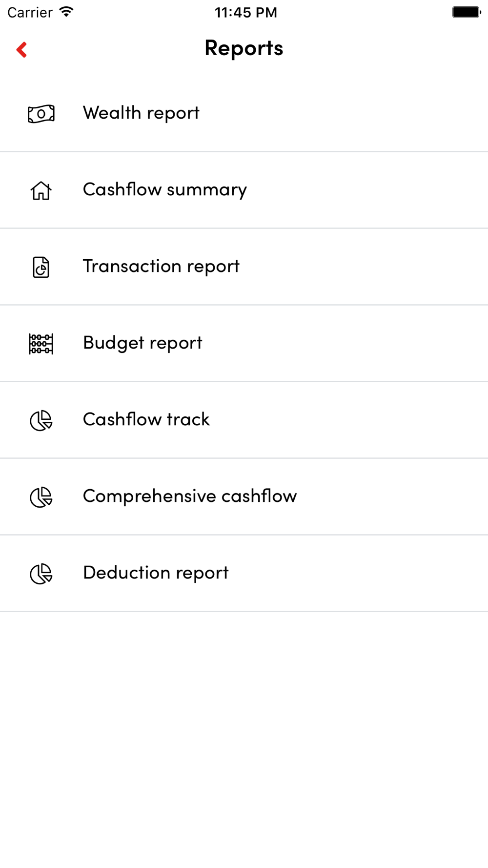Viewport: 488px width, 868px height.
Task: View the Comprehensive cashflow report
Action: (244, 496)
